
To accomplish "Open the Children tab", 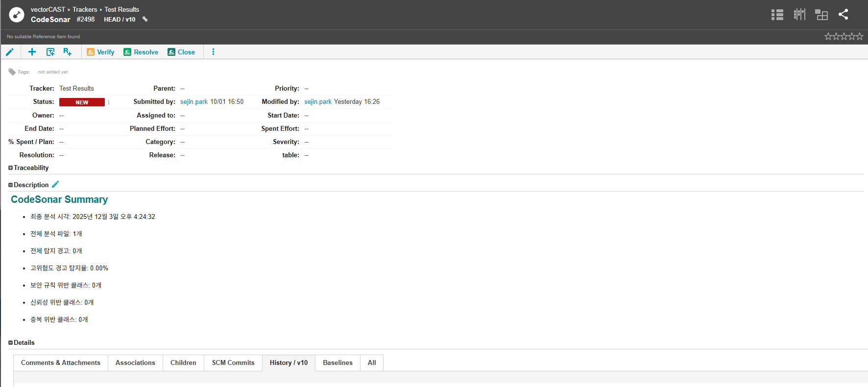I will click(183, 363).
